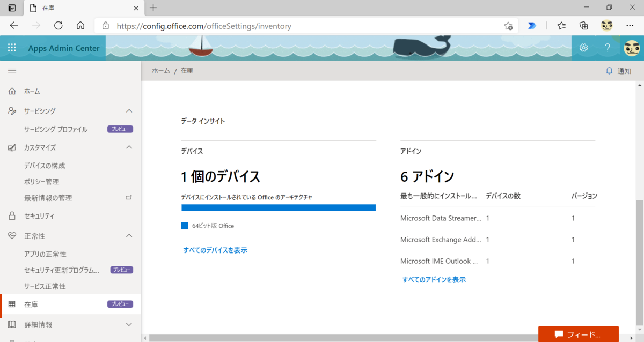The width and height of the screenshot is (644, 342).
Task: Close the 在庫 browser tab
Action: pos(136,8)
